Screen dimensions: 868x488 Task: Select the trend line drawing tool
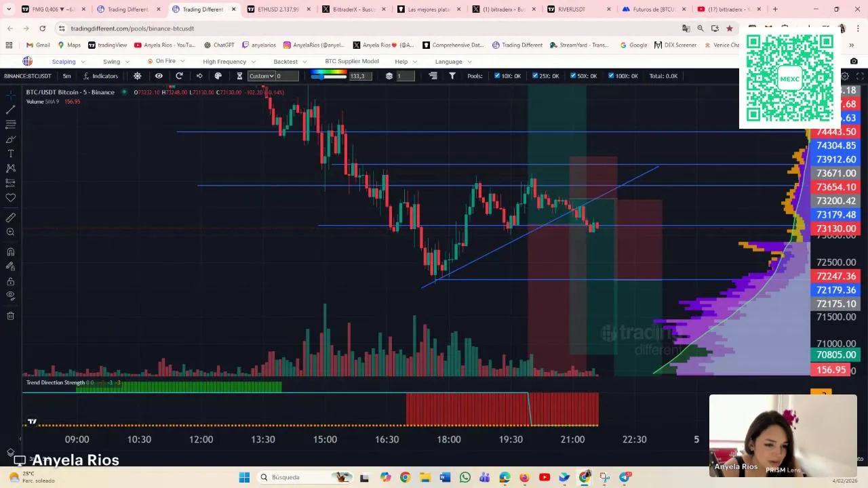[10, 109]
